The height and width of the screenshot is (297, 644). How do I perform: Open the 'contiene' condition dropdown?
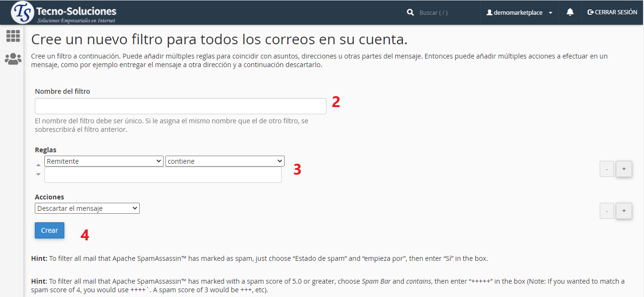pyautogui.click(x=225, y=161)
